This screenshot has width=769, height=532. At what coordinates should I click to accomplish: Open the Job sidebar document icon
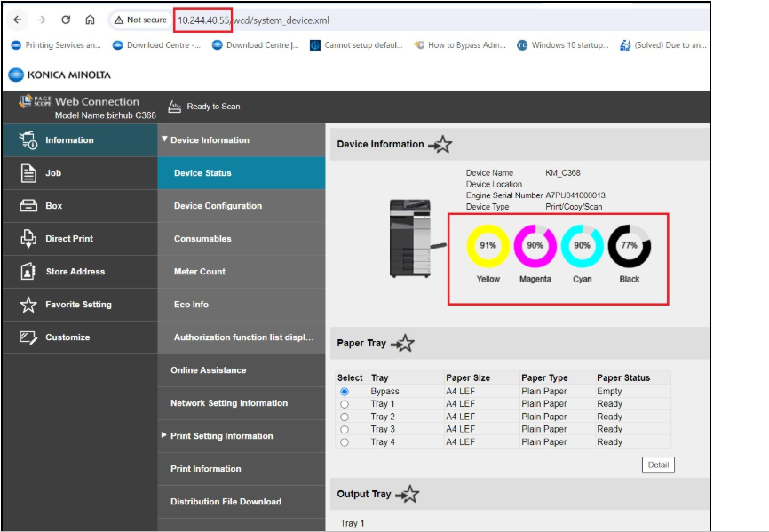click(28, 173)
